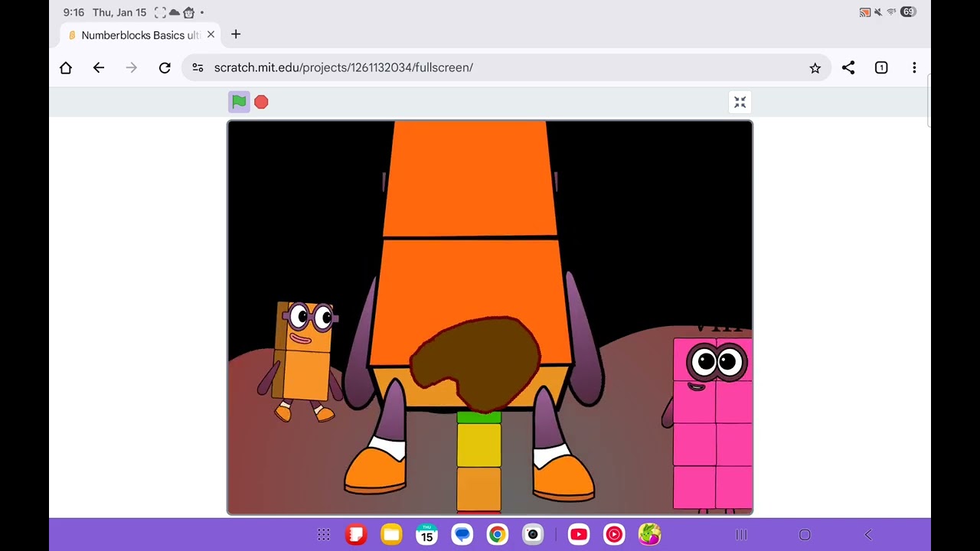The width and height of the screenshot is (980, 551).
Task: Share the page using share icon
Action: tap(848, 67)
